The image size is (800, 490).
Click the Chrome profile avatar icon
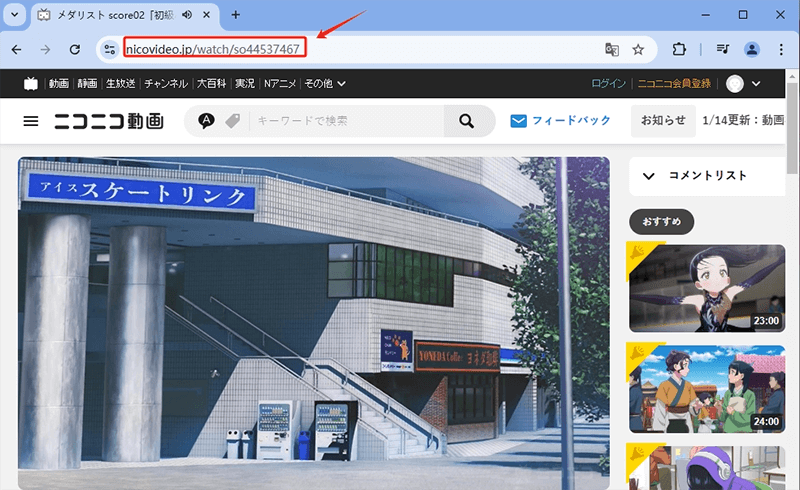click(752, 49)
